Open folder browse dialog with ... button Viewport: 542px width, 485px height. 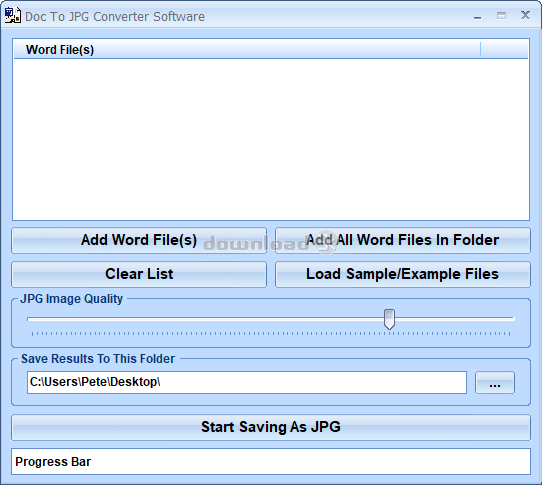tap(495, 383)
